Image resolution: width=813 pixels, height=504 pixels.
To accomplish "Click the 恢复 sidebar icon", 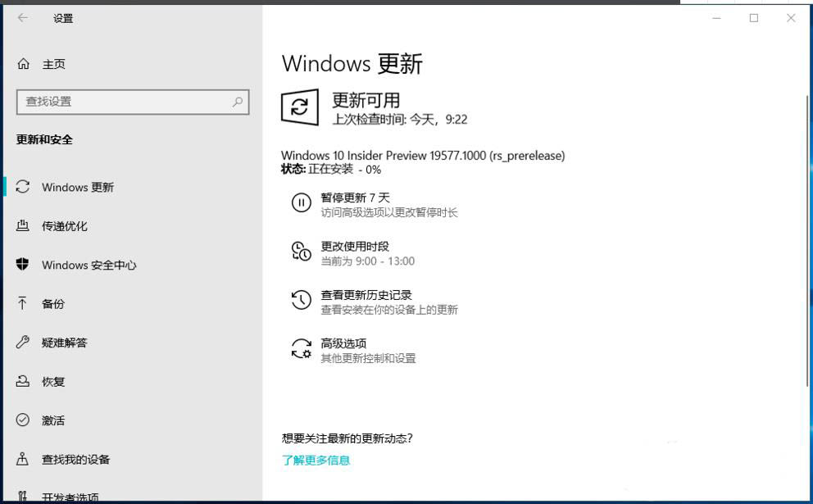I will [x=23, y=381].
